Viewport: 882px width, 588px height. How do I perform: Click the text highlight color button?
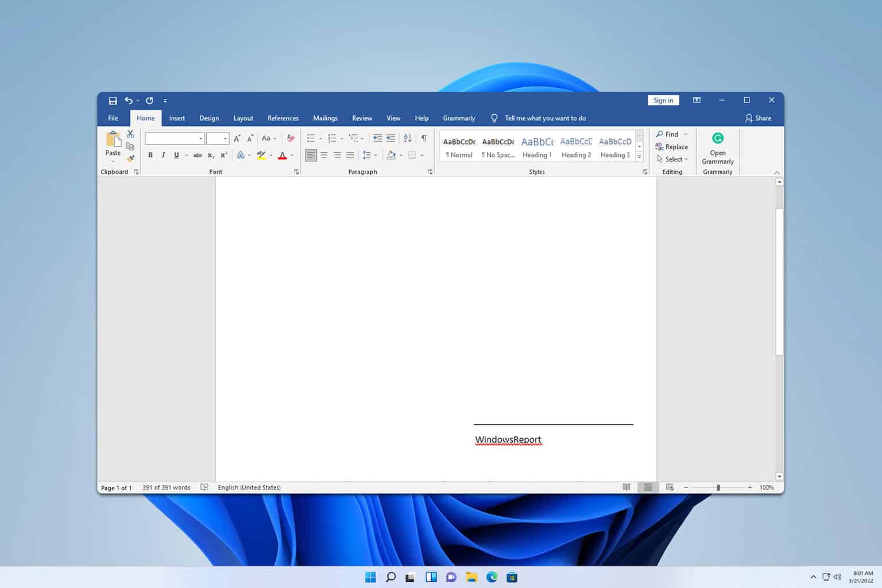point(261,155)
